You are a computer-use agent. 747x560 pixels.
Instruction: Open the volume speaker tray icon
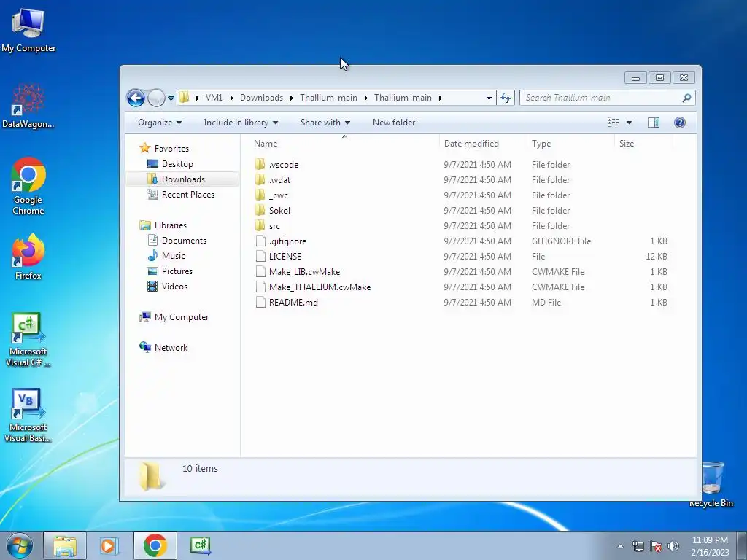click(x=673, y=546)
